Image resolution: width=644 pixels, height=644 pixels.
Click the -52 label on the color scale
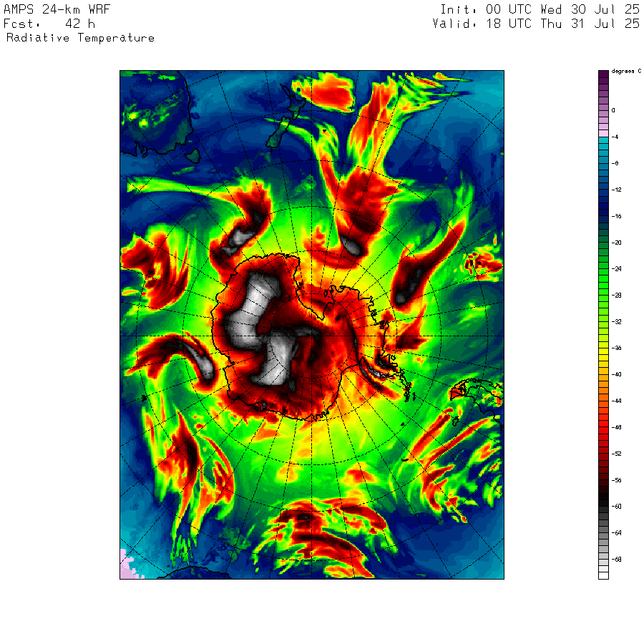[x=617, y=454]
